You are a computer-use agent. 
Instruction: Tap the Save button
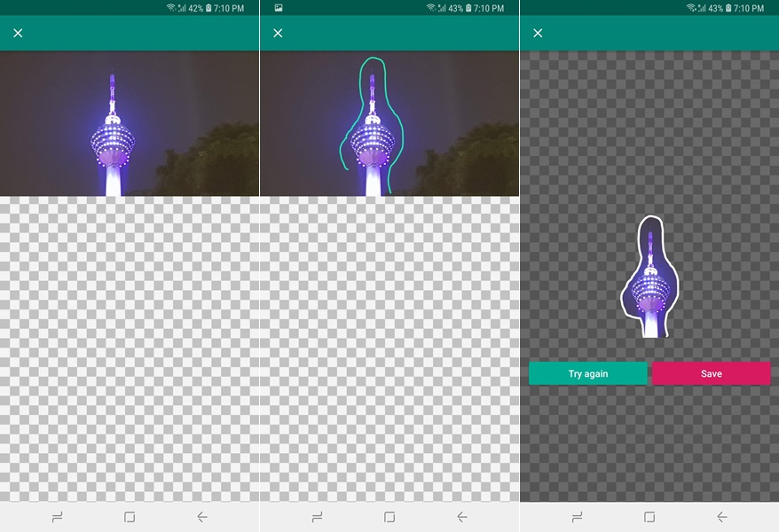tap(711, 373)
